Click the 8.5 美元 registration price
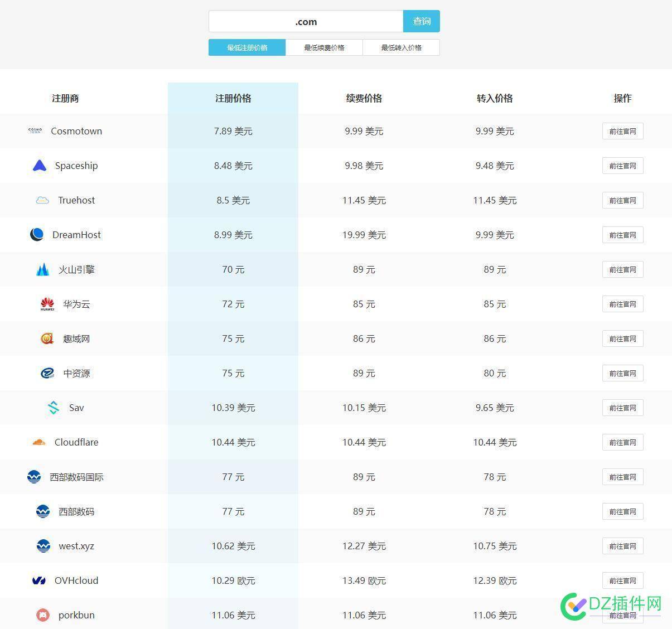The image size is (672, 629). (233, 200)
